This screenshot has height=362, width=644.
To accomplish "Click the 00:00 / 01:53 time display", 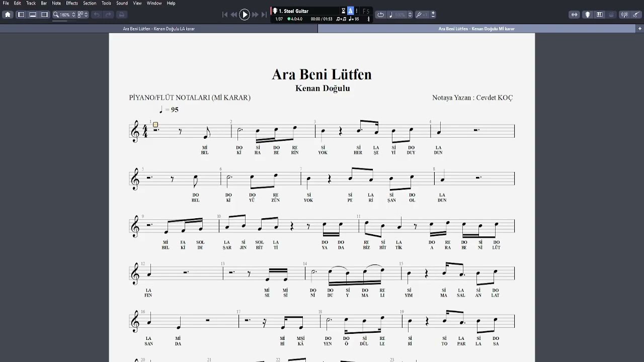I will pos(321,19).
